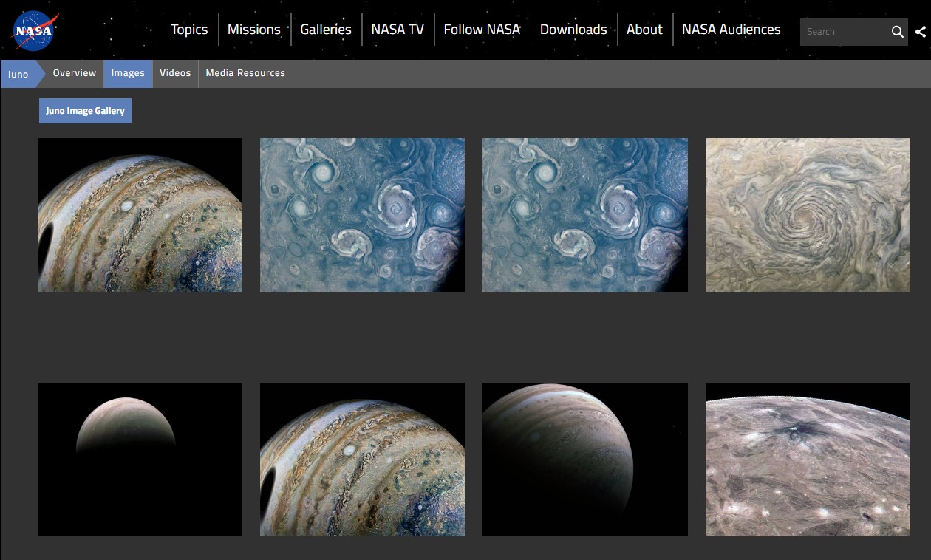Click the search magnifier icon
Viewport: 931px width, 560px height.
(897, 32)
